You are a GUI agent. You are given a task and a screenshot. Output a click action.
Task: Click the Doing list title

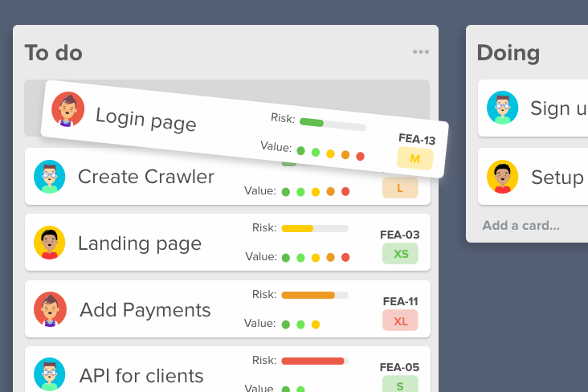click(x=508, y=53)
